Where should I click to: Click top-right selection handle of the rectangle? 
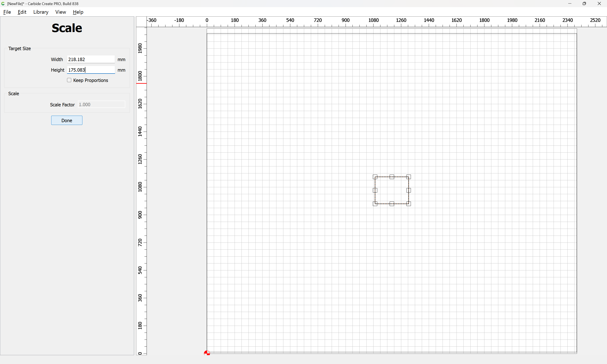408,177
